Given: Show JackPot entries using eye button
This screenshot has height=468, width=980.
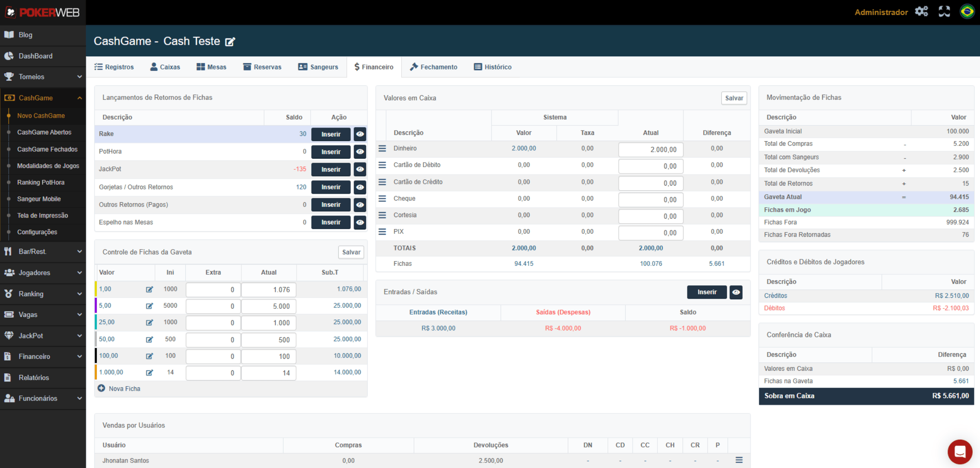Looking at the screenshot, I should (360, 169).
